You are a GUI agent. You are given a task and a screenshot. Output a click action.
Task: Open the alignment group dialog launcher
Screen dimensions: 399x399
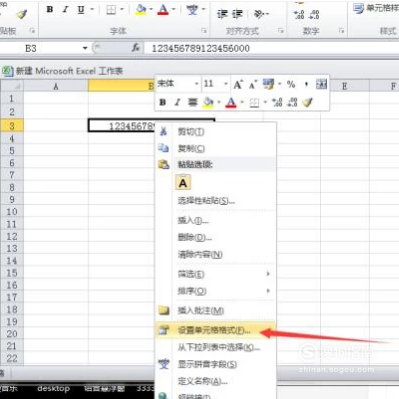(281, 31)
